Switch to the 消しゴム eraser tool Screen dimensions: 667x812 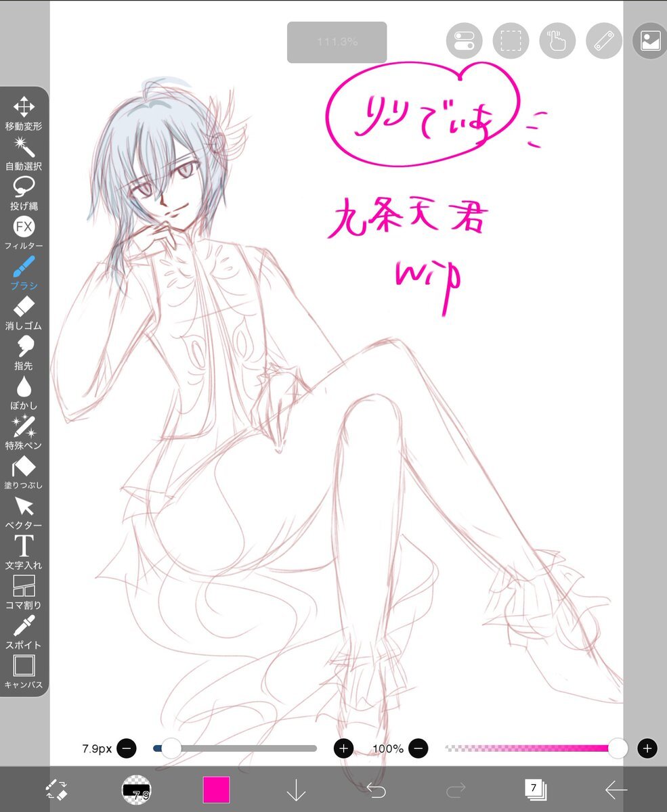click(x=24, y=313)
